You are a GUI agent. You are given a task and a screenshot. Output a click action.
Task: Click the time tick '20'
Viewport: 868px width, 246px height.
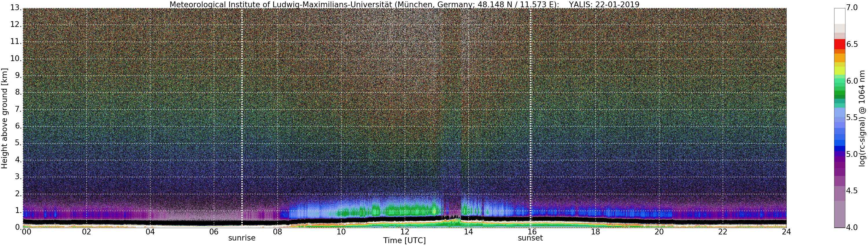pos(659,232)
